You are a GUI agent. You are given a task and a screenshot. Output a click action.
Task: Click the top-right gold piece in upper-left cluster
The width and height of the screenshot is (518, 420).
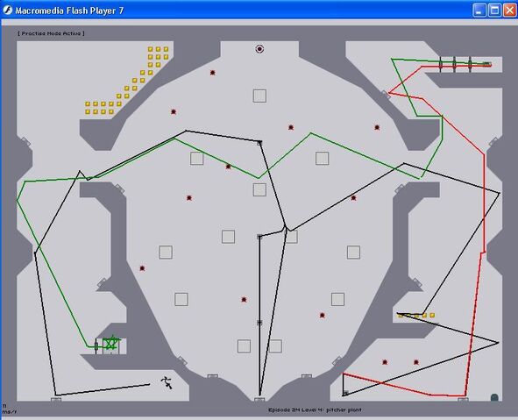click(166, 49)
